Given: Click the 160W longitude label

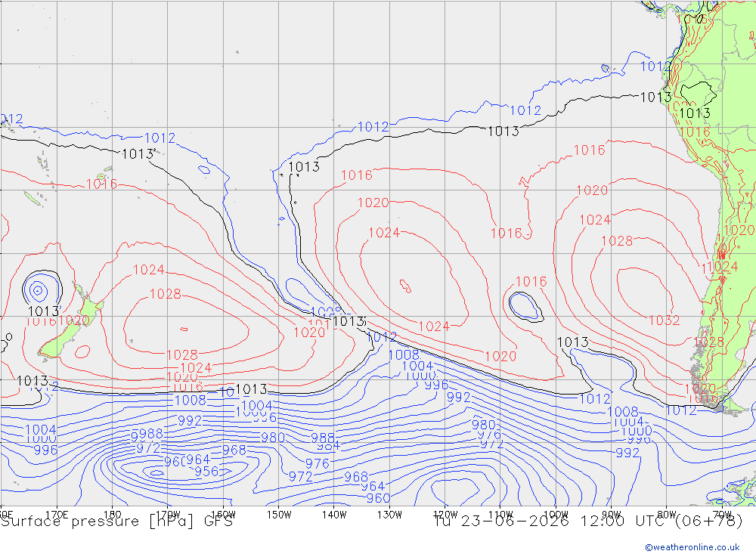Looking at the screenshot, I should pyautogui.click(x=223, y=515).
